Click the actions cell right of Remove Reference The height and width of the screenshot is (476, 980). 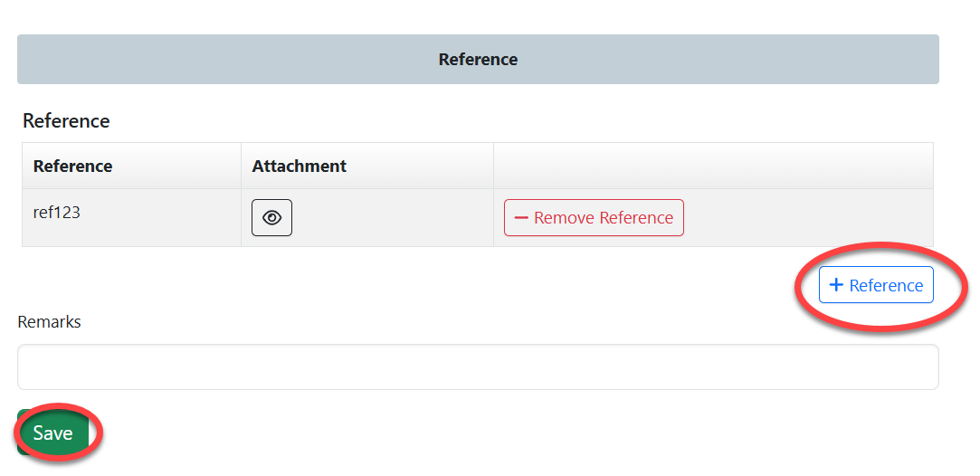[805, 218]
